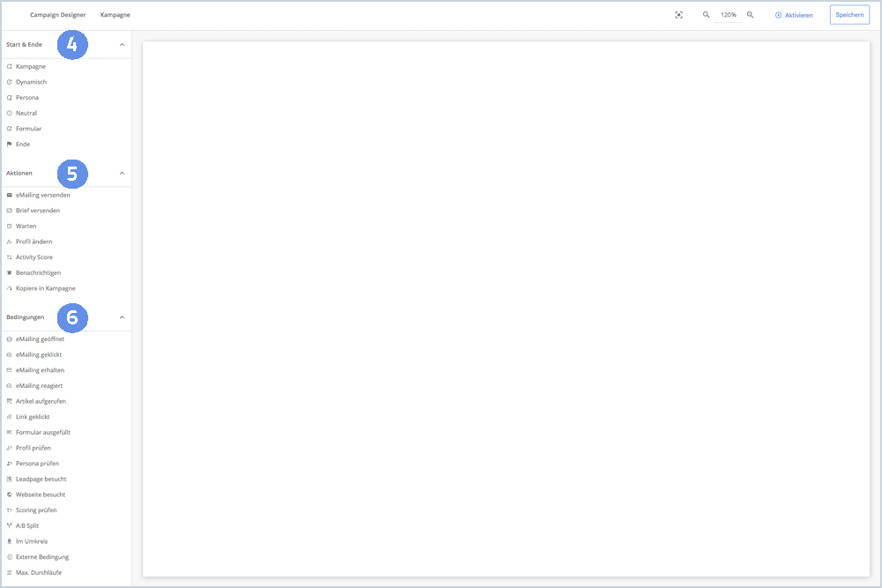882x588 pixels.
Task: Save campaign with Speichern button
Action: tap(849, 15)
